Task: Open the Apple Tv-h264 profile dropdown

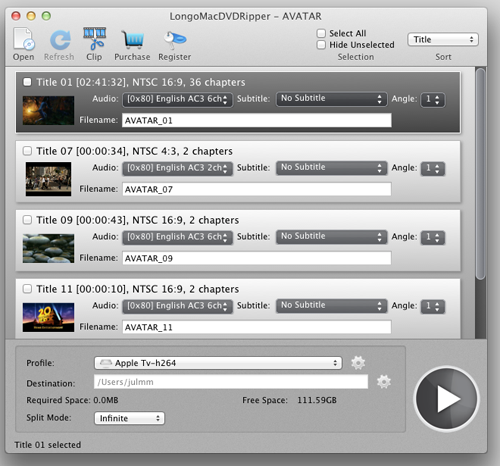Action: [218, 363]
